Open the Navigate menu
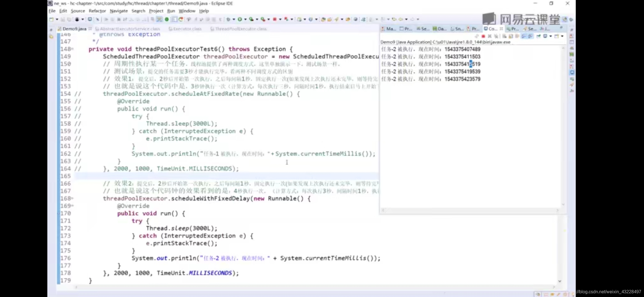644x297 pixels. [119, 11]
